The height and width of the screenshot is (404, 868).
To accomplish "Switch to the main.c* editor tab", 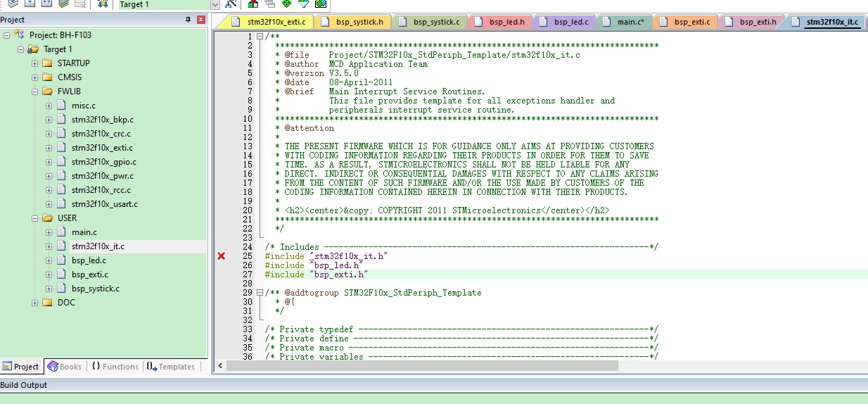I will click(x=623, y=22).
